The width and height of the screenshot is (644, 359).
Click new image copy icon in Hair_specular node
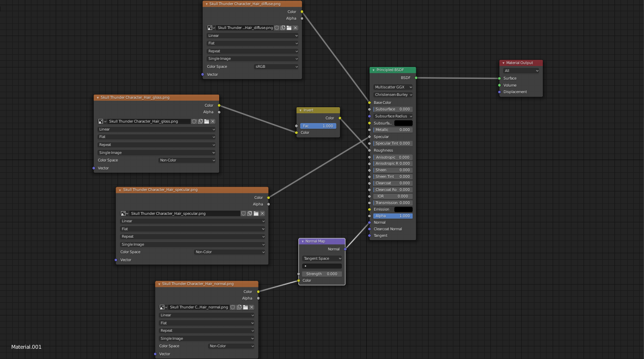coord(250,213)
